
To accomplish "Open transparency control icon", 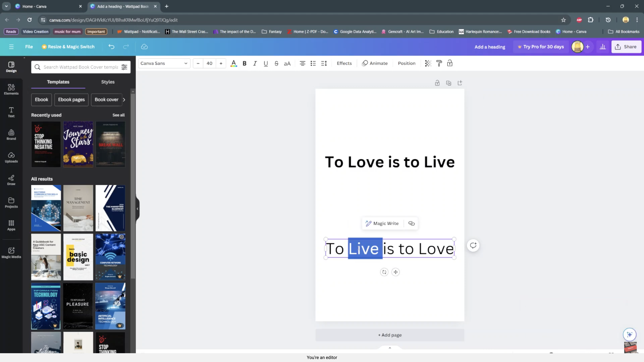I will click(x=428, y=63).
